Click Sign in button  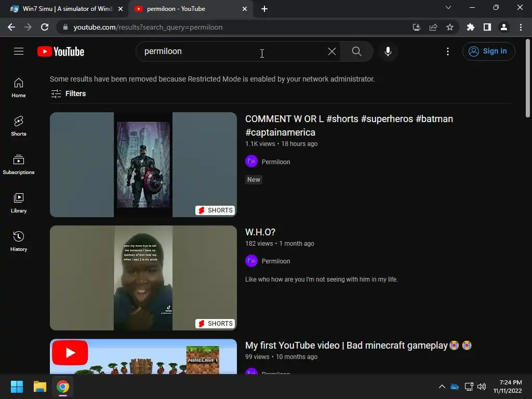(488, 51)
